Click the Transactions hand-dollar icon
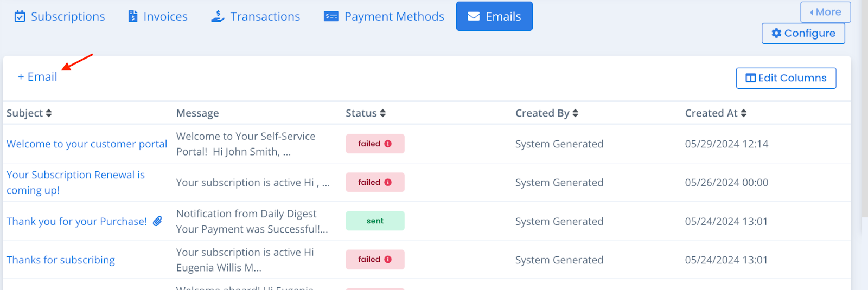The width and height of the screenshot is (868, 290). click(218, 16)
